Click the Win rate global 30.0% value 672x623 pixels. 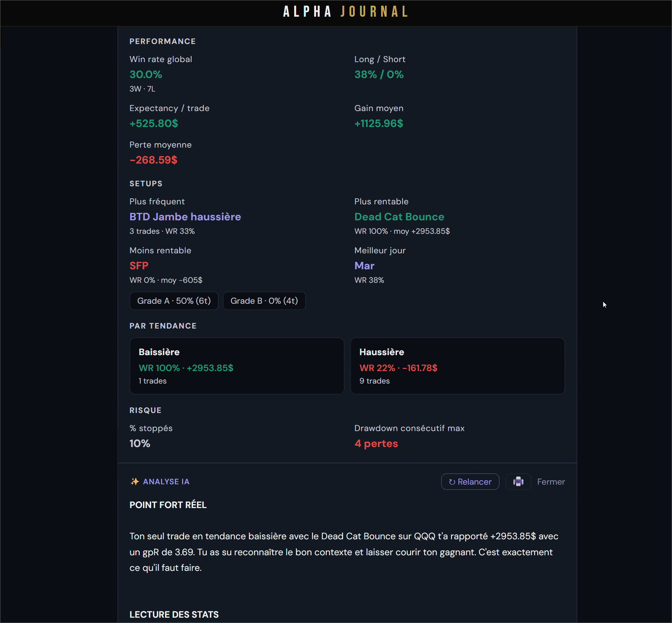tap(145, 74)
